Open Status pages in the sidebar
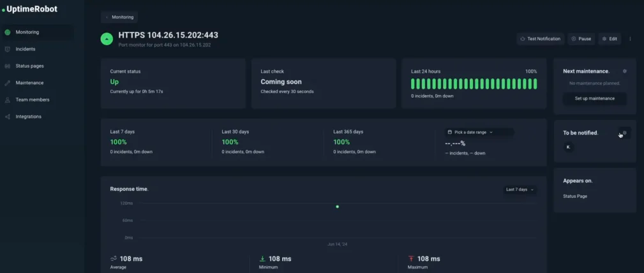 (x=29, y=66)
